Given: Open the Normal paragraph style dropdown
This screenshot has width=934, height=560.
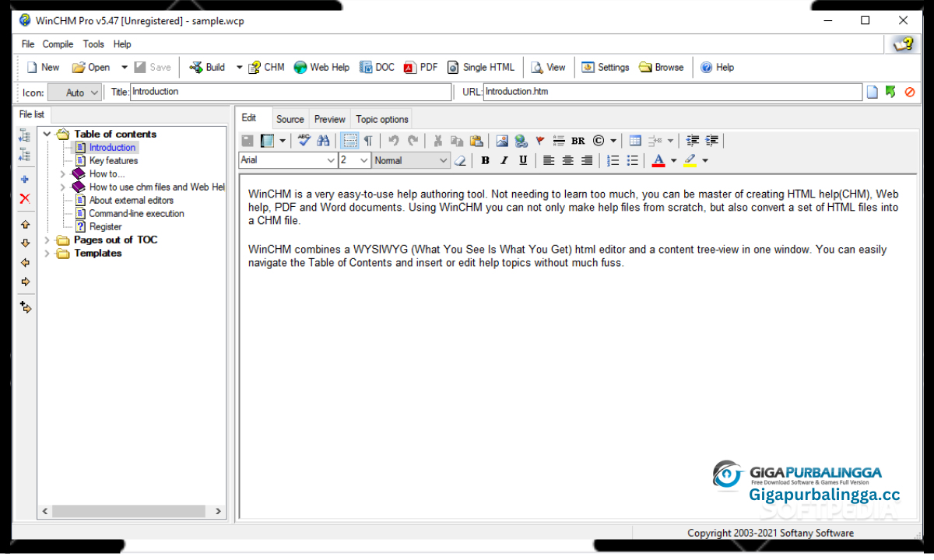Looking at the screenshot, I should click(x=443, y=160).
